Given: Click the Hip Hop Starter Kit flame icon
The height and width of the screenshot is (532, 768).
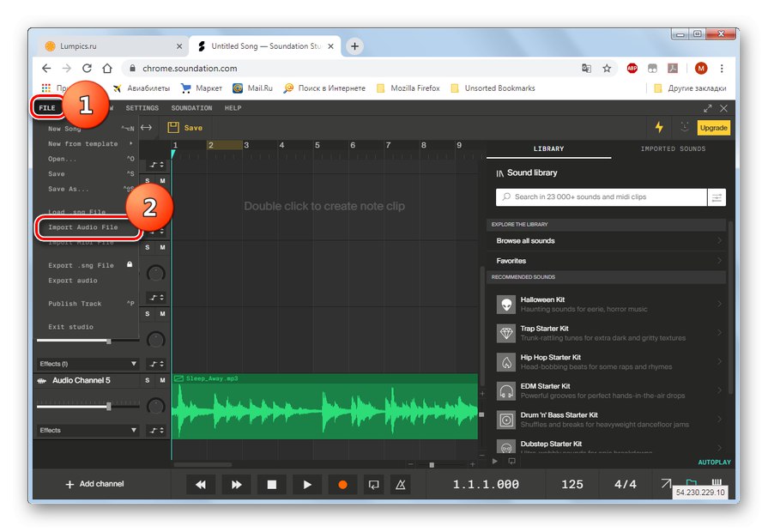Looking at the screenshot, I should tap(506, 362).
